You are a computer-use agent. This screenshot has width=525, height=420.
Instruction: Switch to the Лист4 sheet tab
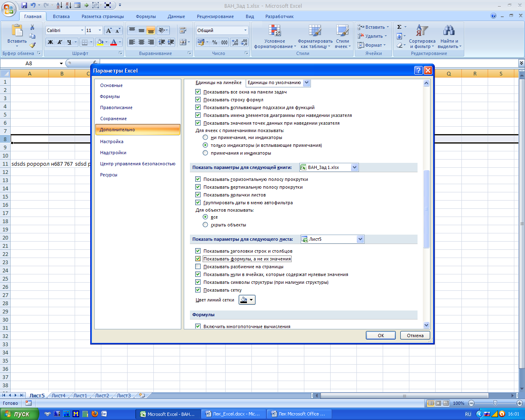59,396
